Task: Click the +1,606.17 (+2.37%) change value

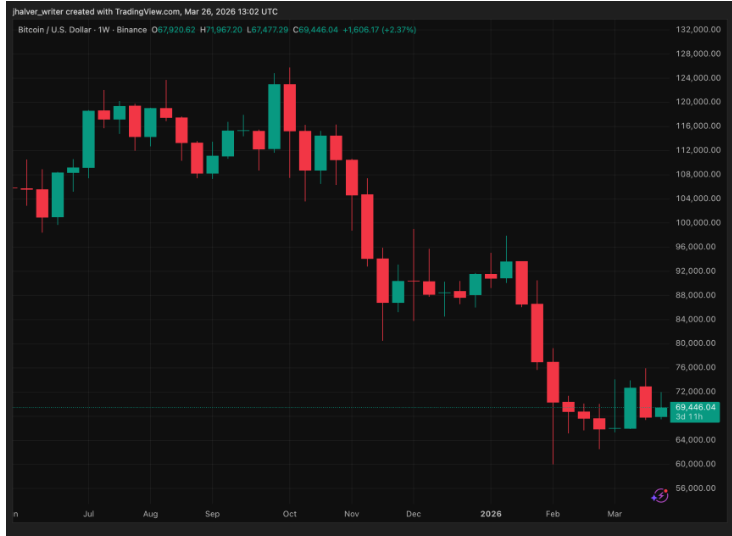Action: (x=379, y=30)
